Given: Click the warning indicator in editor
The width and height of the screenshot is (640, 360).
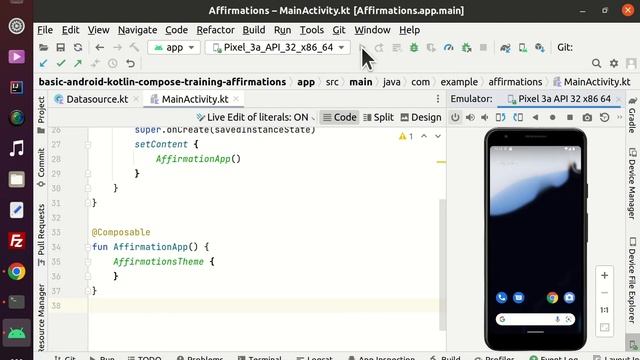Looking at the screenshot, I should [406, 136].
